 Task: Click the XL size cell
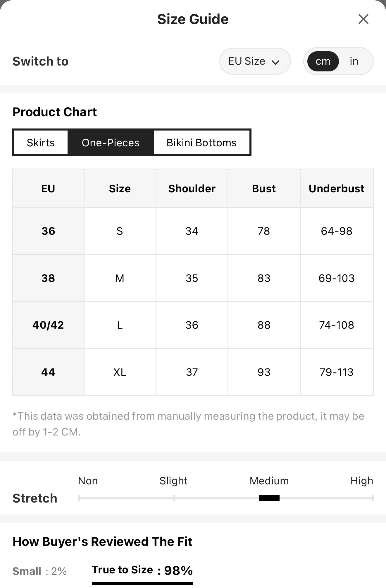tap(120, 372)
